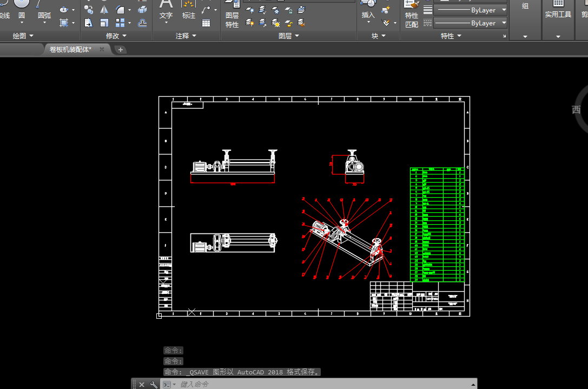Open the Hatch tool dropdown arrow
This screenshot has height=389, width=588.
73,23
